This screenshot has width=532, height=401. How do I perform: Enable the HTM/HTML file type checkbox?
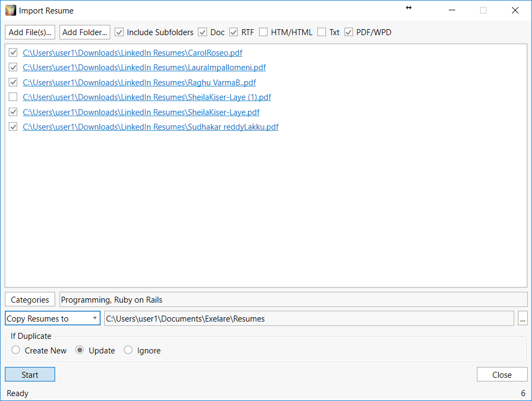click(263, 32)
